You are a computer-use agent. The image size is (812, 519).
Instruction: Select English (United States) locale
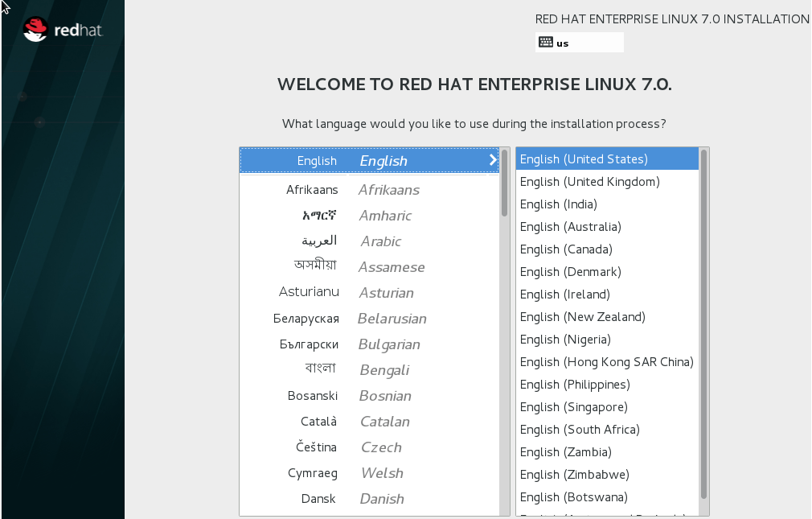(607, 159)
